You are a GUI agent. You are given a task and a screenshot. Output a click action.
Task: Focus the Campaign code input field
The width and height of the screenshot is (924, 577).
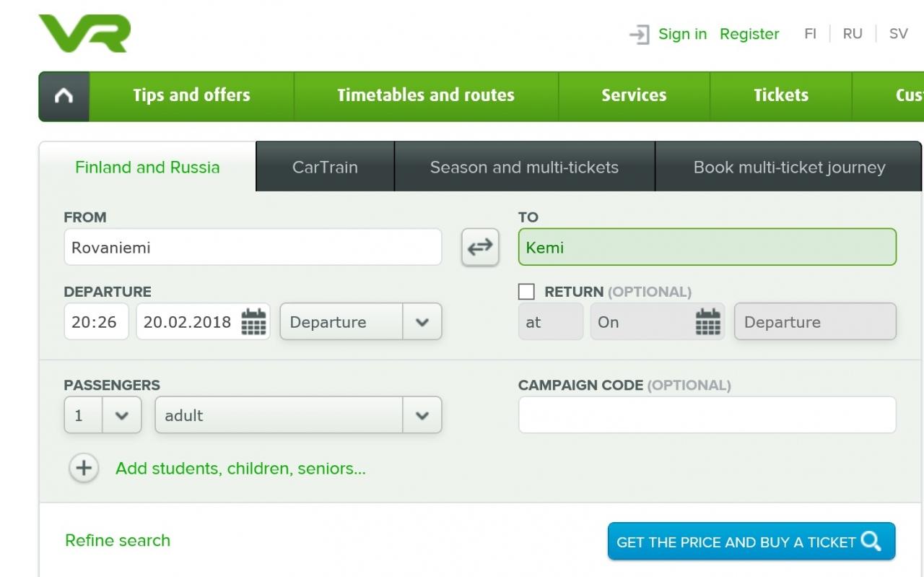[x=707, y=415]
